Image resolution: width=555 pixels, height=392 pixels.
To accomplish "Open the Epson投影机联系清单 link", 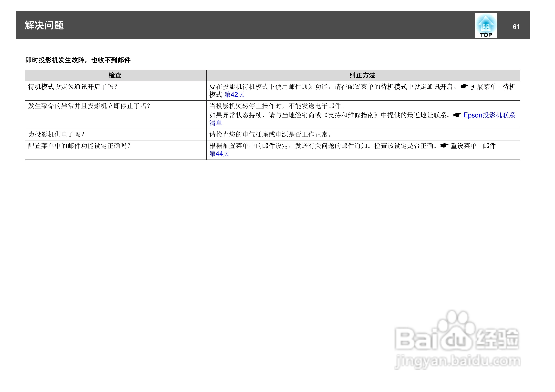I will (489, 115).
